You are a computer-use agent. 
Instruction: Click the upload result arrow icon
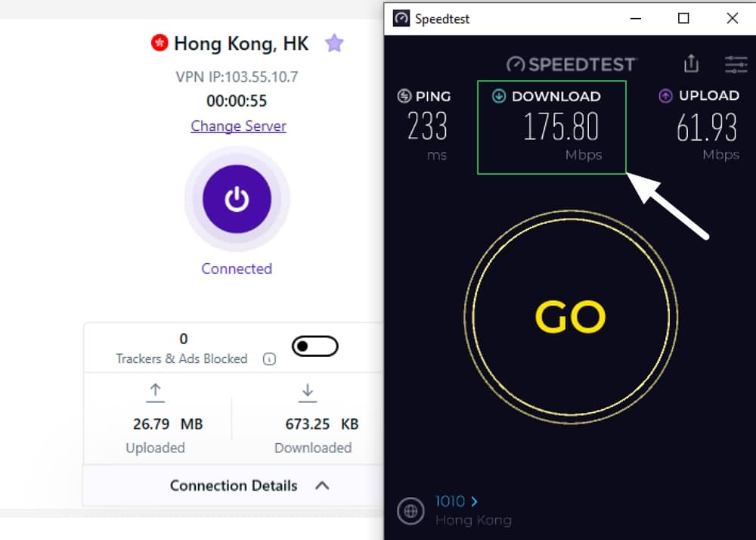click(x=665, y=95)
